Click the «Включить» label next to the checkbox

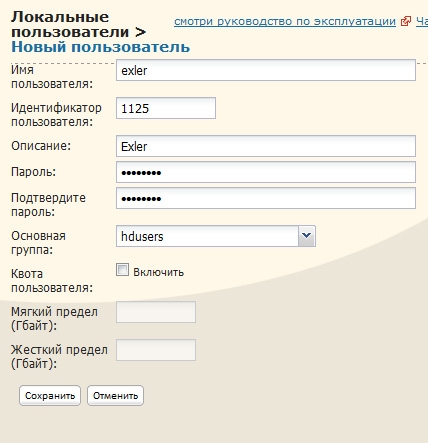[x=159, y=272]
